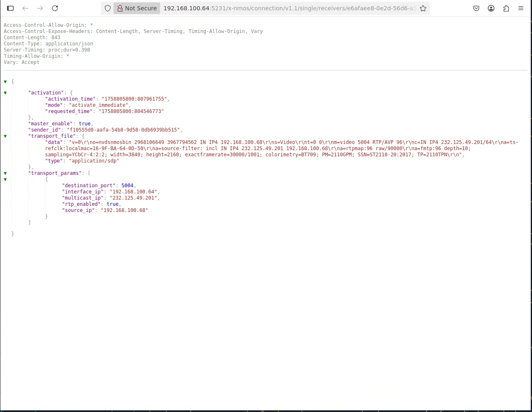Click the "master_enable" true value
This screenshot has width=532, height=412.
(x=85, y=124)
